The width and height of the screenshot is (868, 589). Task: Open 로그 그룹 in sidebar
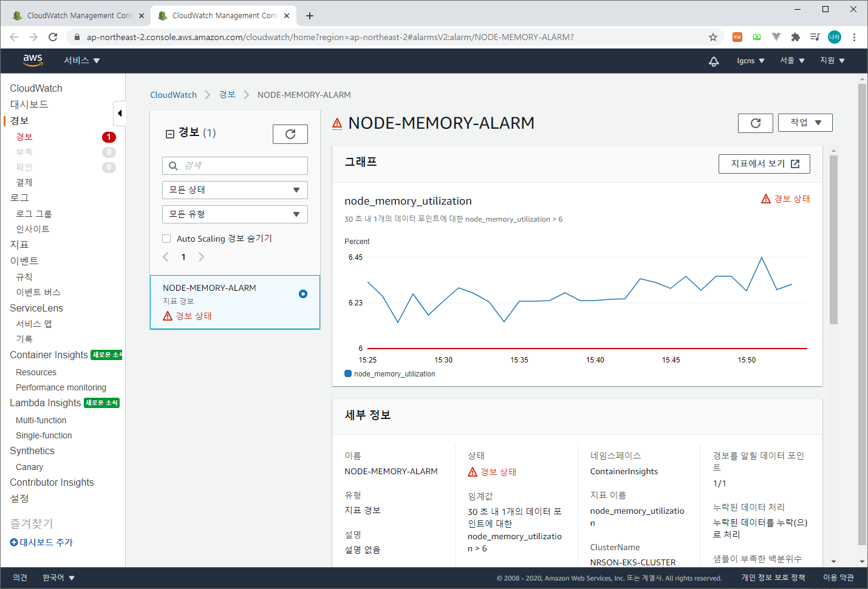(34, 214)
